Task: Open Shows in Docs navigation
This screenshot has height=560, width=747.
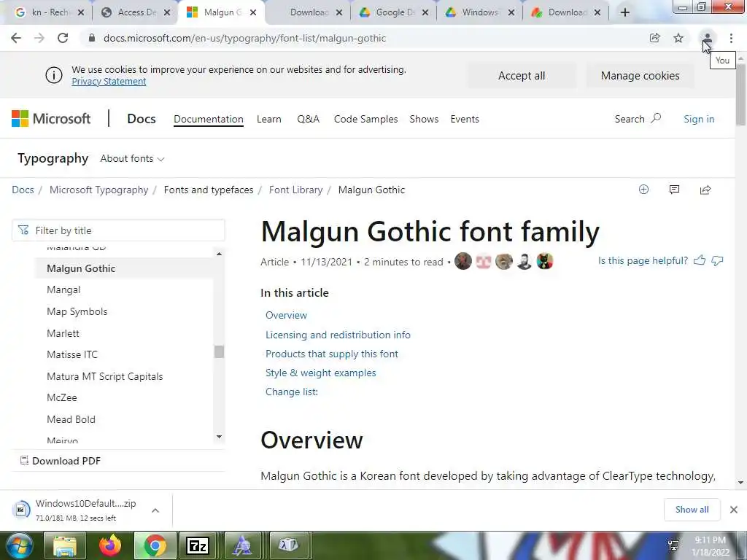Action: point(424,119)
